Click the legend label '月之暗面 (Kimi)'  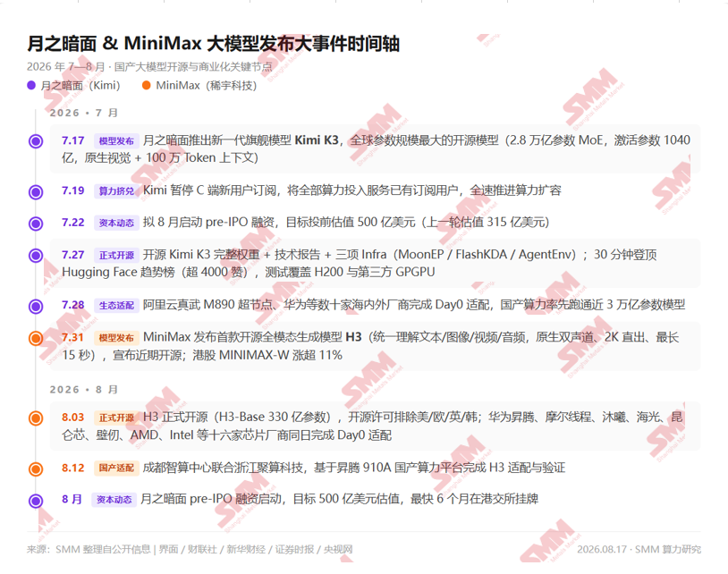[80, 85]
